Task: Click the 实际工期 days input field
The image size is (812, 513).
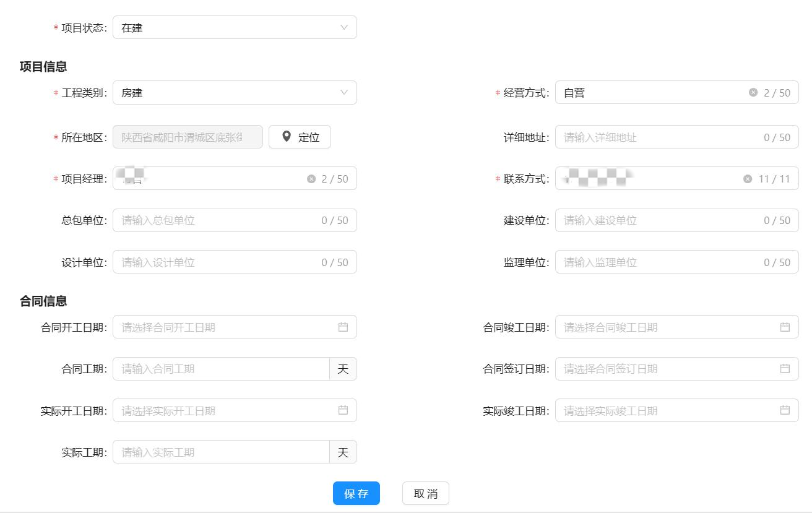Action: (221, 452)
